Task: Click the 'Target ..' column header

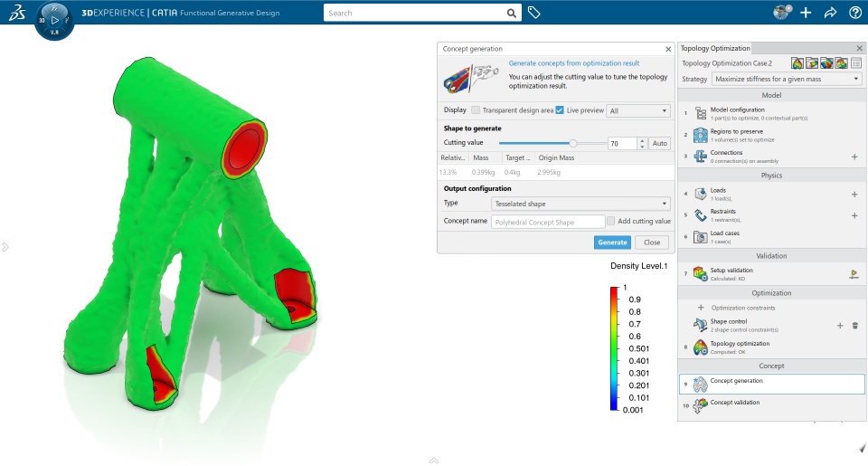Action: pos(517,158)
